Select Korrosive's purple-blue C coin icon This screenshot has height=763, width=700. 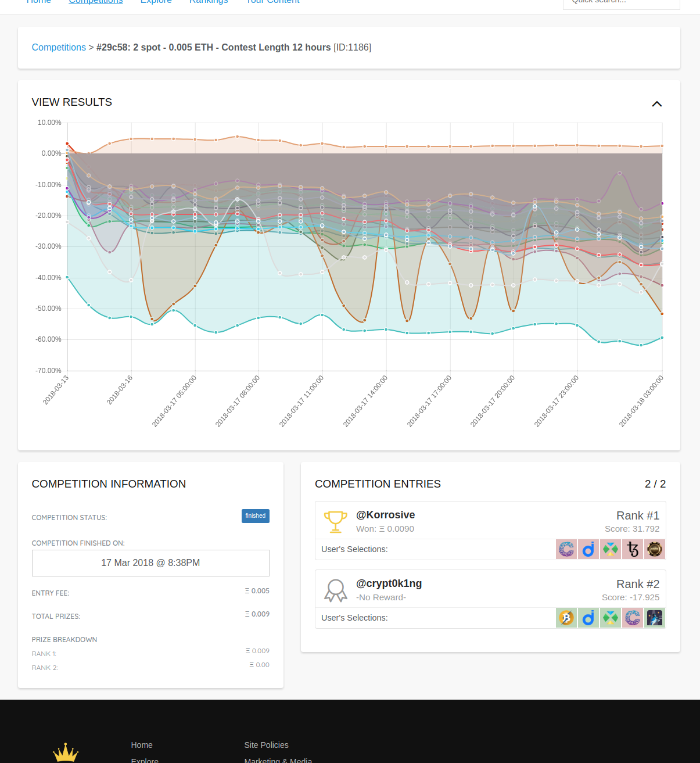pos(566,549)
